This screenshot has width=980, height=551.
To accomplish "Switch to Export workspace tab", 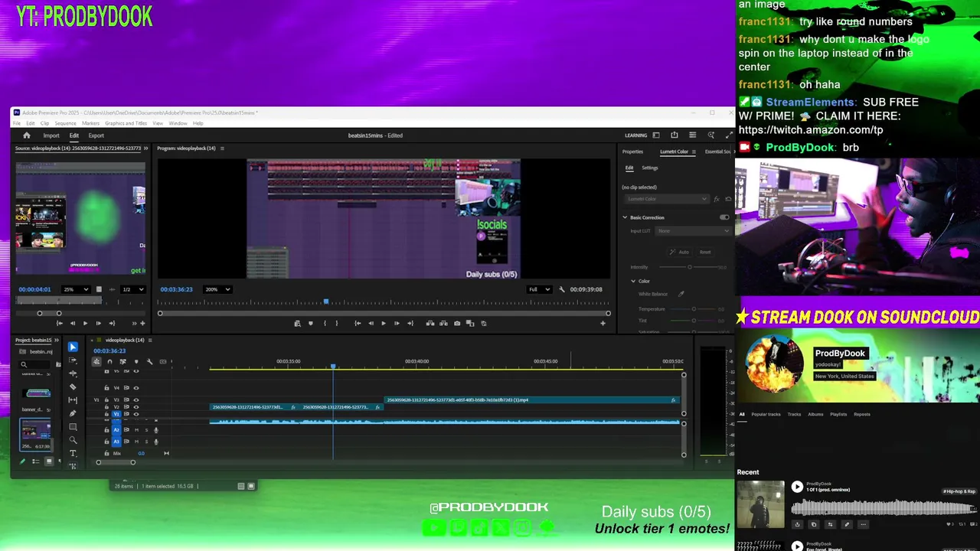I will coord(96,135).
